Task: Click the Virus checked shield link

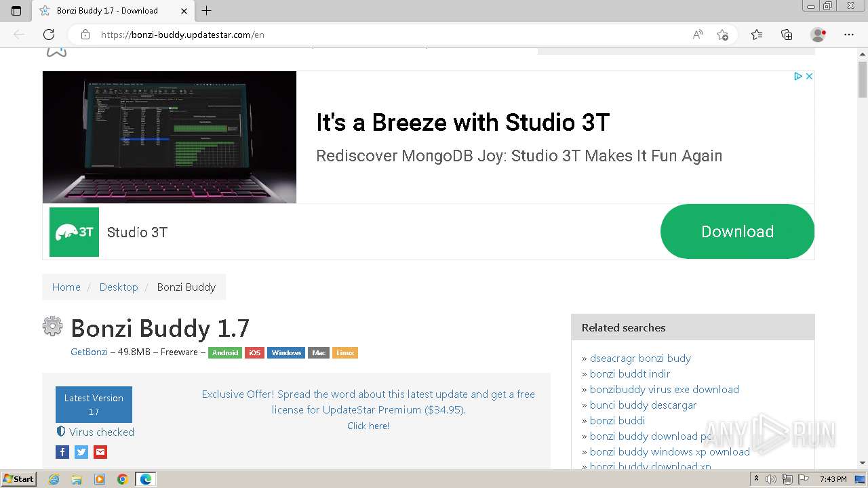Action: tap(95, 432)
